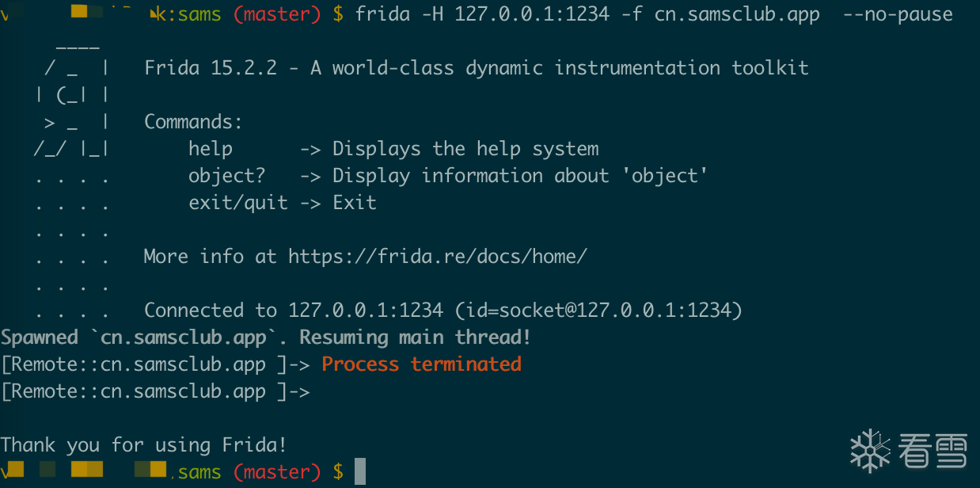Screen dimensions: 980x488
Task: Click "(master)" branch in the bottom prompt
Action: coord(277,472)
